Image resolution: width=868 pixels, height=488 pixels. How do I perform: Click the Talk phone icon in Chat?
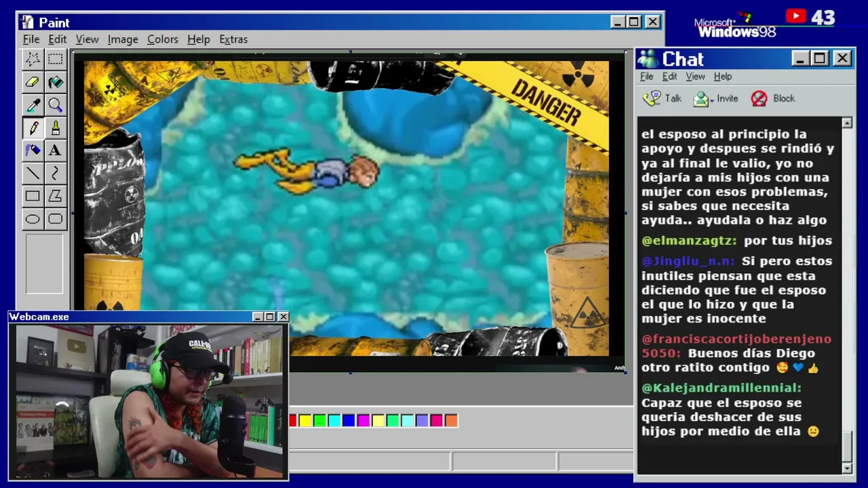(x=652, y=99)
